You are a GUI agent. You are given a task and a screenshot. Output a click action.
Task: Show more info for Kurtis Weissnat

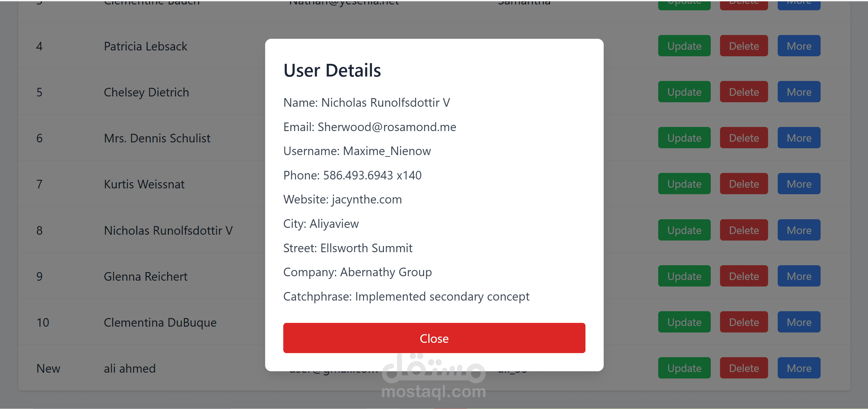tap(799, 184)
